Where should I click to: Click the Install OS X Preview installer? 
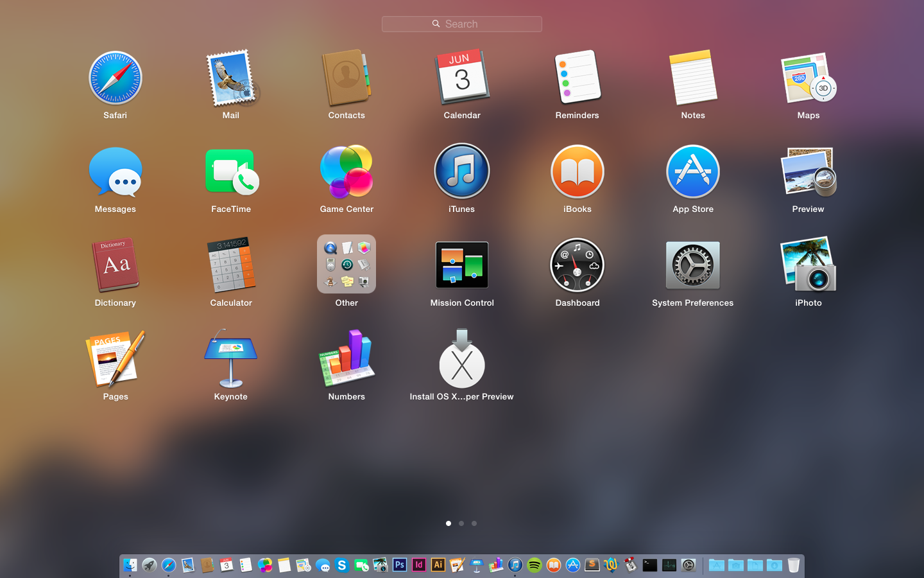(x=462, y=359)
